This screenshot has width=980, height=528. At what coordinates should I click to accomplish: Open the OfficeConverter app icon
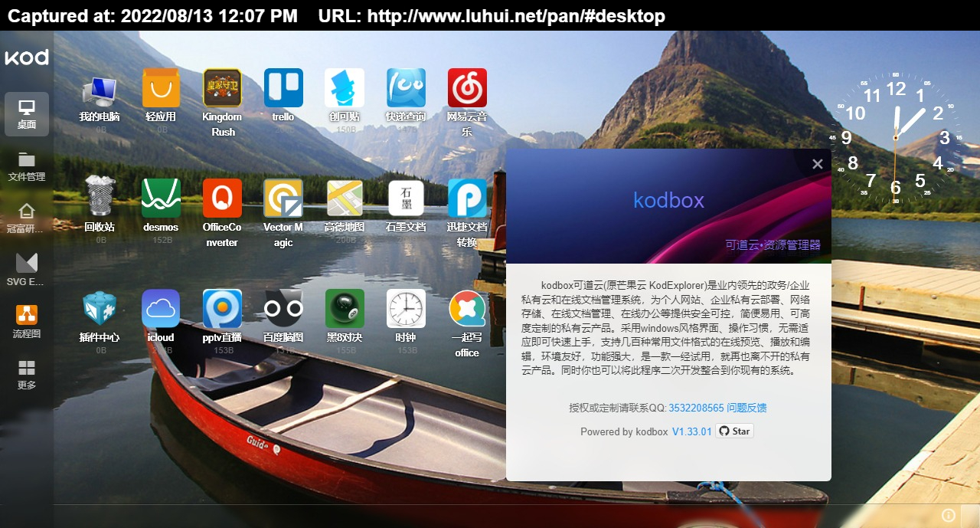click(x=222, y=198)
